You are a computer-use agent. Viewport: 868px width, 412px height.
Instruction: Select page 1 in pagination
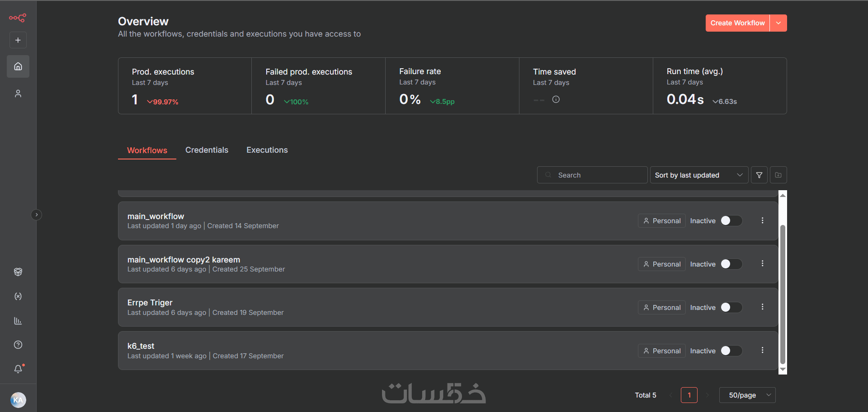click(x=689, y=395)
